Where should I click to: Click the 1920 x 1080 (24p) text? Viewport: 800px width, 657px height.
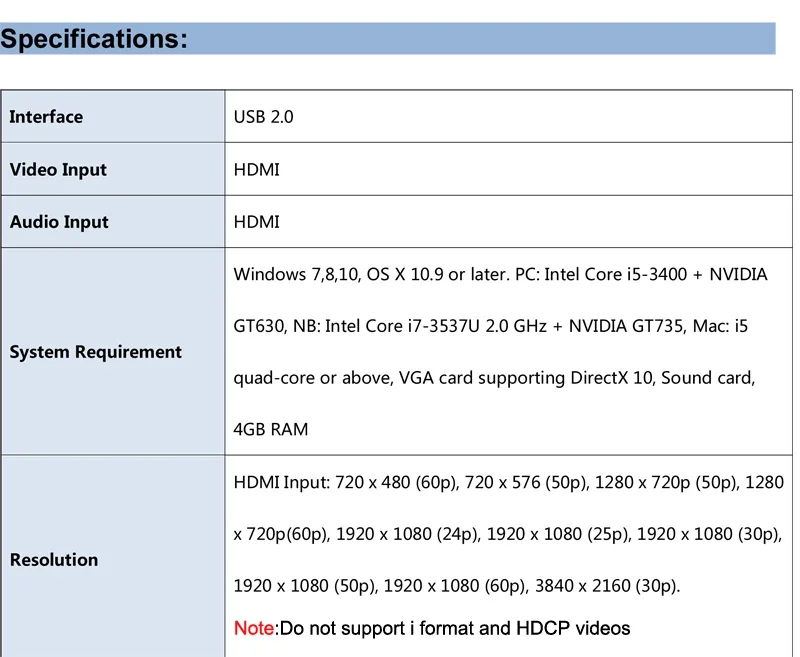(x=408, y=534)
